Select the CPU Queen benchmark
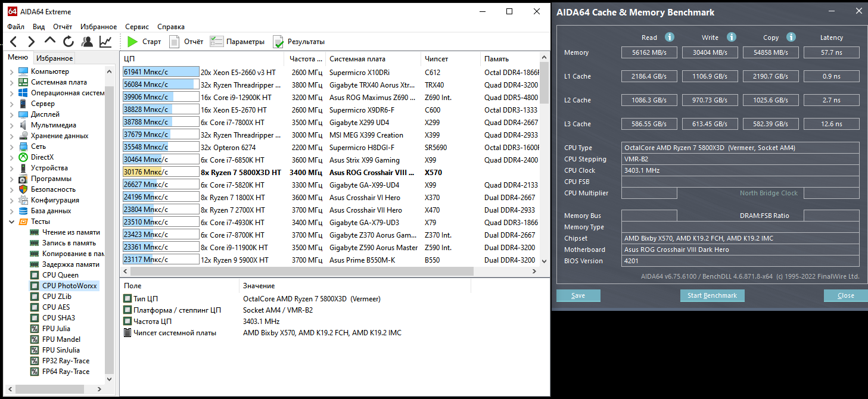The height and width of the screenshot is (399, 868). 60,275
